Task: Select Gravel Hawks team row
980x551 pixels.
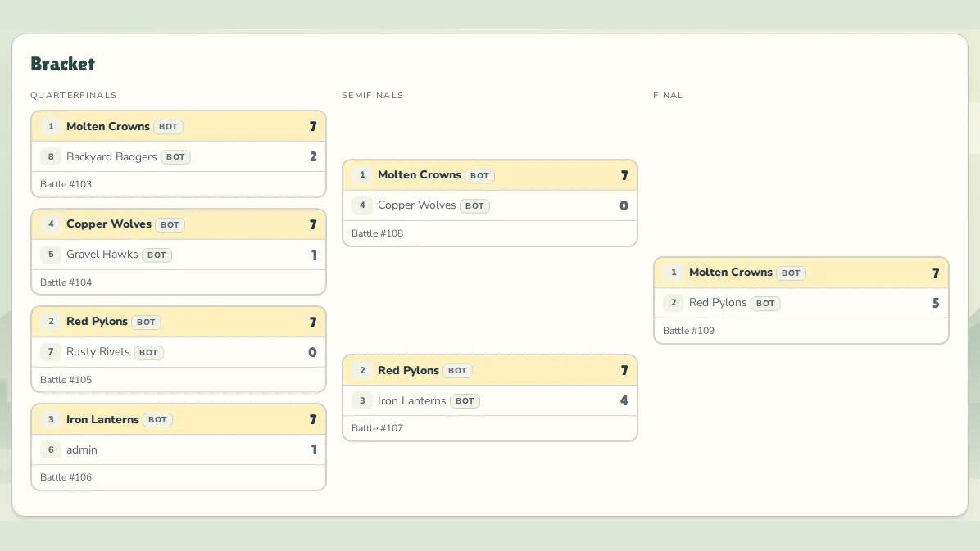Action: tap(178, 255)
